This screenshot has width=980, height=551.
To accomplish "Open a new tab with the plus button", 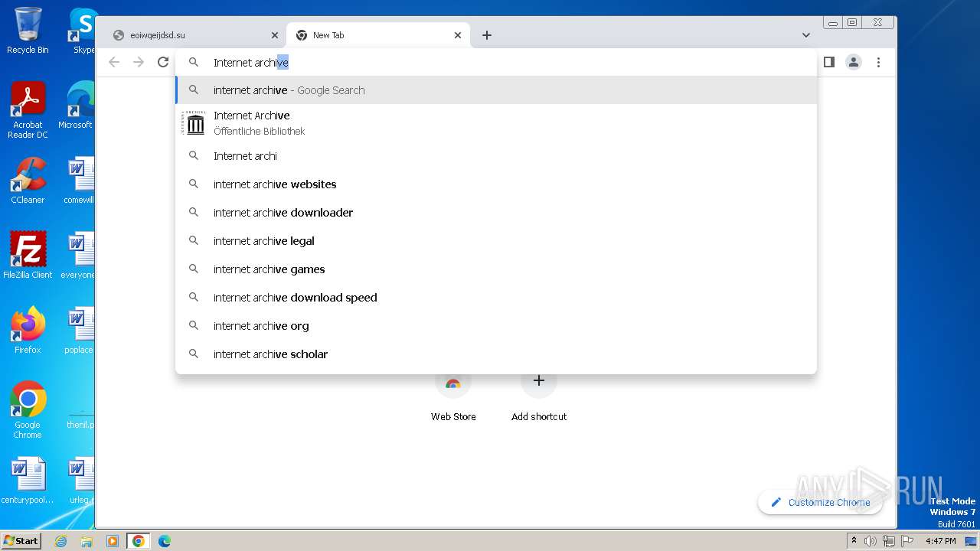I will coord(487,35).
